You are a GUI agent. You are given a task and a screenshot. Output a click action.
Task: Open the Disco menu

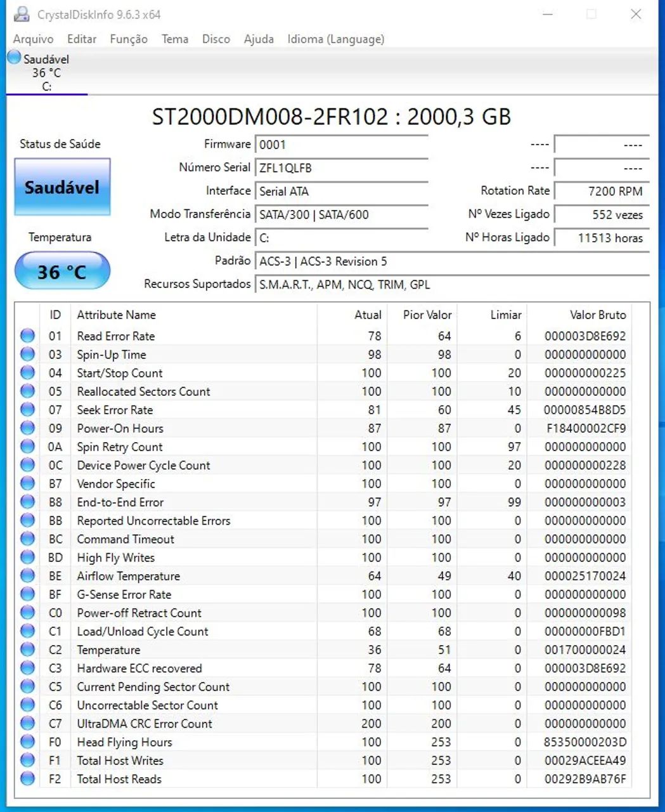click(216, 39)
